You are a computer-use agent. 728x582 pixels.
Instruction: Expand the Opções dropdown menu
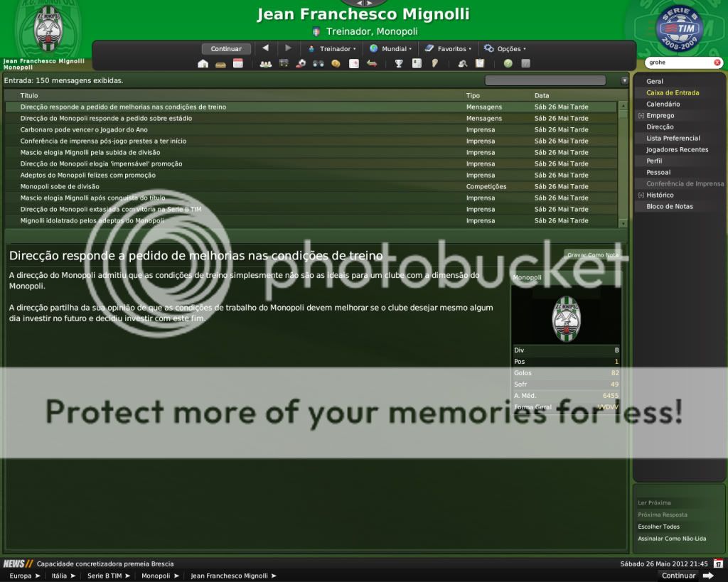(505, 49)
